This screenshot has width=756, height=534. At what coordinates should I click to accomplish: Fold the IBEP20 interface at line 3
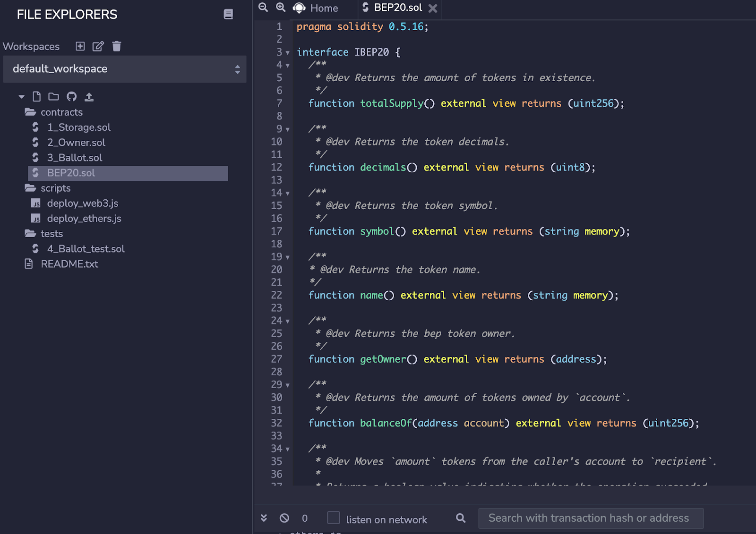(287, 53)
